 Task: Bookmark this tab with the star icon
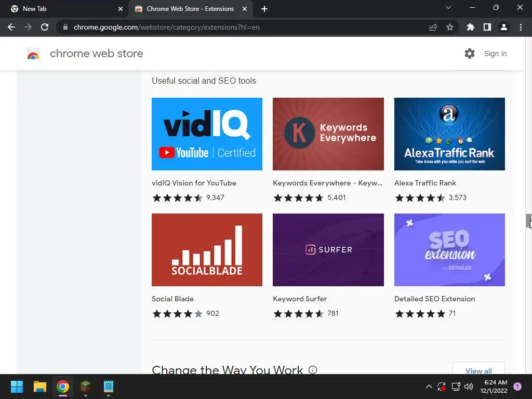(450, 27)
